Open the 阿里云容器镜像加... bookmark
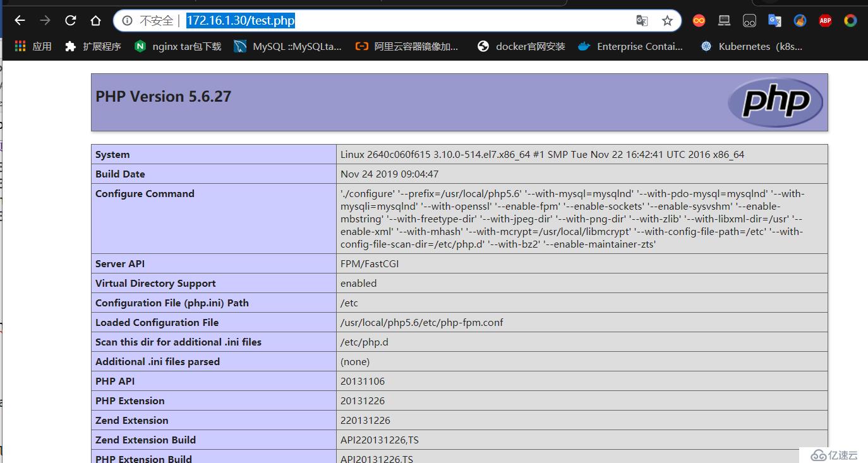 point(407,46)
